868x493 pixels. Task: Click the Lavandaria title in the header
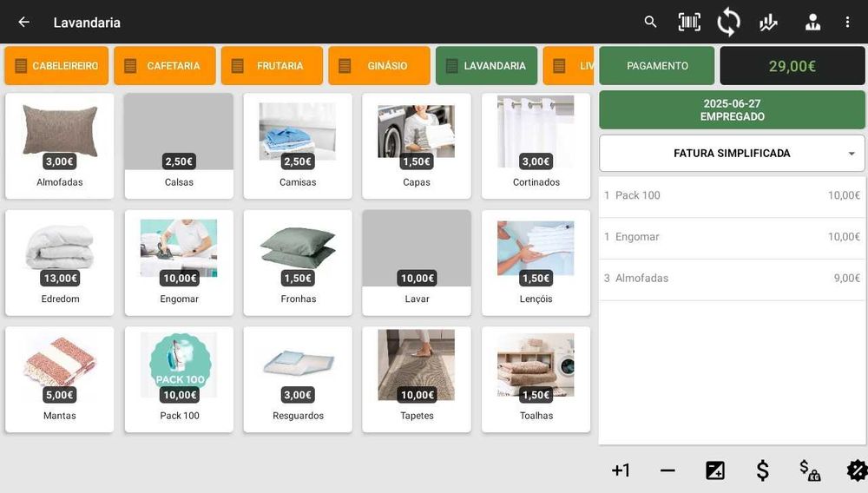(87, 23)
